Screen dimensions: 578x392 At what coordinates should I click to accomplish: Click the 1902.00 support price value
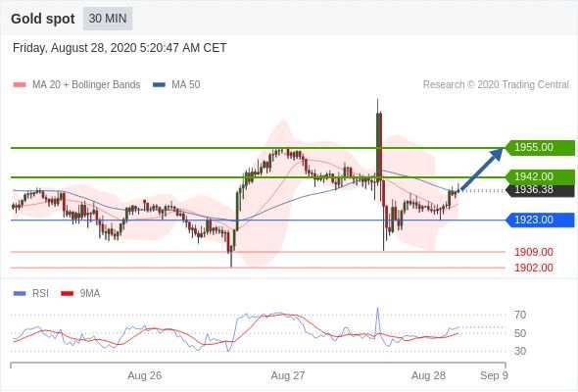(534, 268)
